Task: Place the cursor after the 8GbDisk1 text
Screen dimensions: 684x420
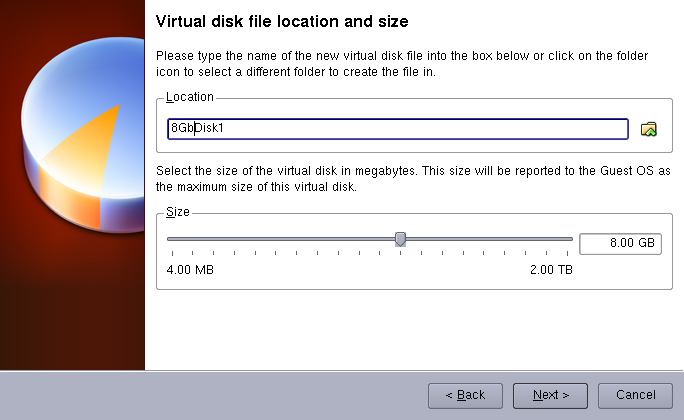Action: [237, 129]
